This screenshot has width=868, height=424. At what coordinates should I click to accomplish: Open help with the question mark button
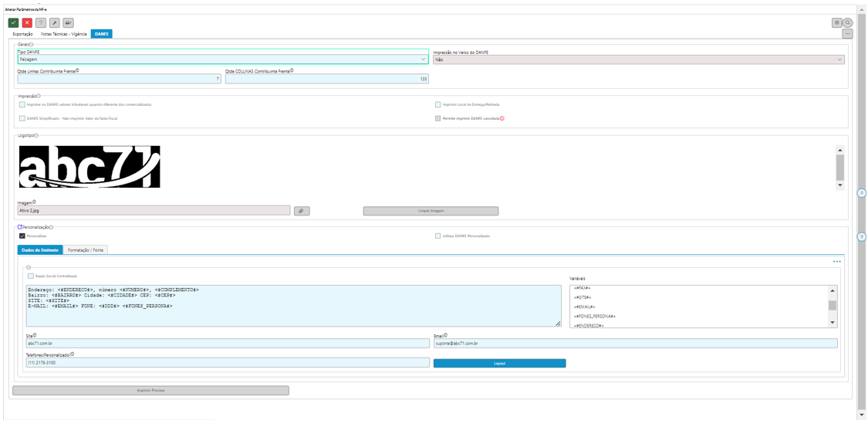[x=41, y=22]
